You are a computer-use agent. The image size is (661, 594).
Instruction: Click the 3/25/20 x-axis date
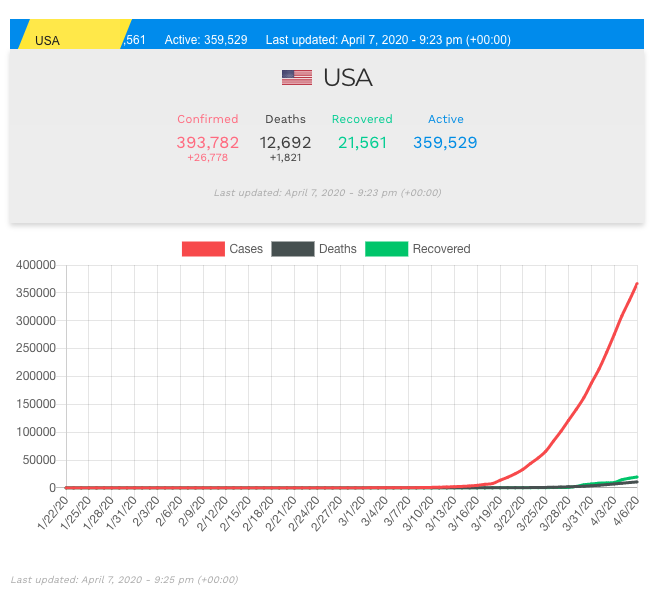[532, 513]
